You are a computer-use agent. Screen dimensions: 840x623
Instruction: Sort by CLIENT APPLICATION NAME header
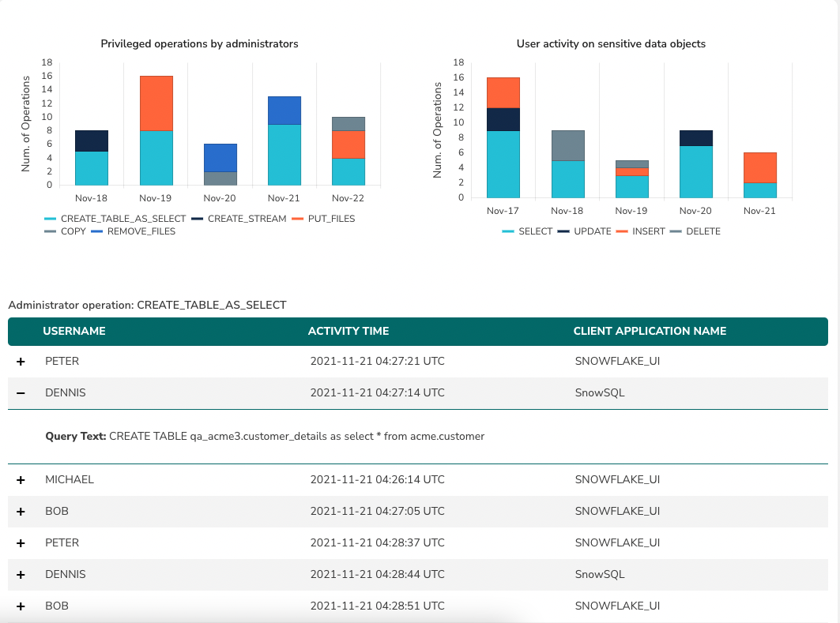[x=650, y=331]
